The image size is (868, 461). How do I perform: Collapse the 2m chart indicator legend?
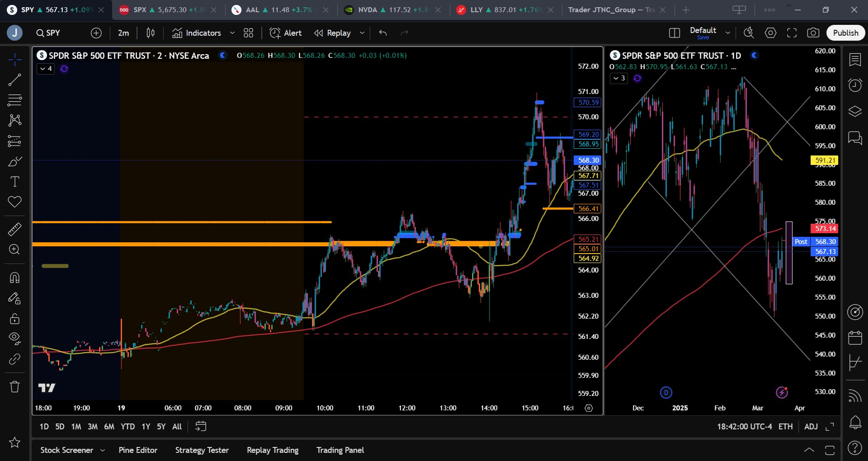[x=46, y=69]
